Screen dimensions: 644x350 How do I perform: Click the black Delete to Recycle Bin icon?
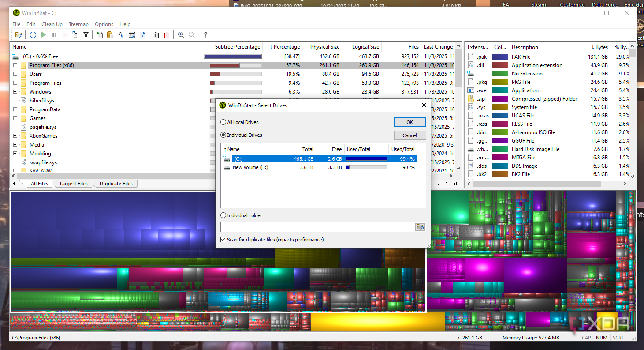click(x=156, y=35)
